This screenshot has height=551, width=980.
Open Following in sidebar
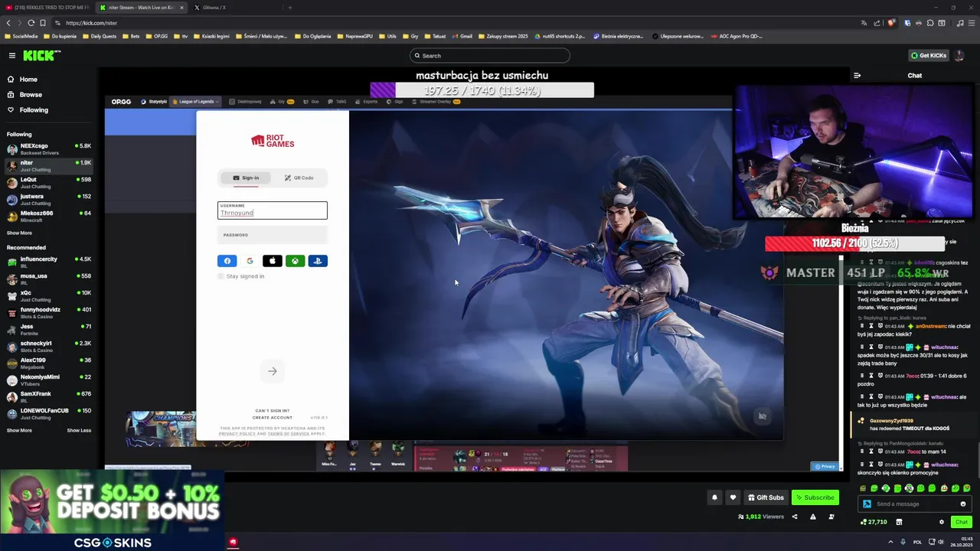(34, 110)
